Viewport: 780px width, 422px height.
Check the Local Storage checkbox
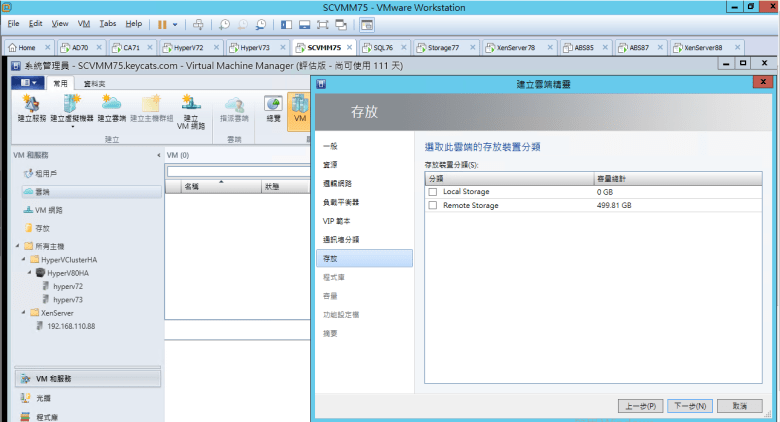(x=433, y=191)
